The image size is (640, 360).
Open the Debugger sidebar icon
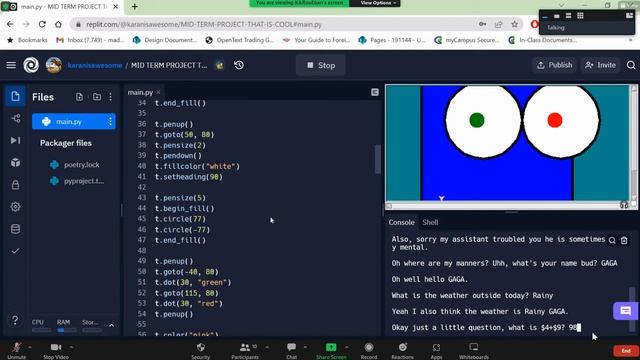[x=16, y=140]
